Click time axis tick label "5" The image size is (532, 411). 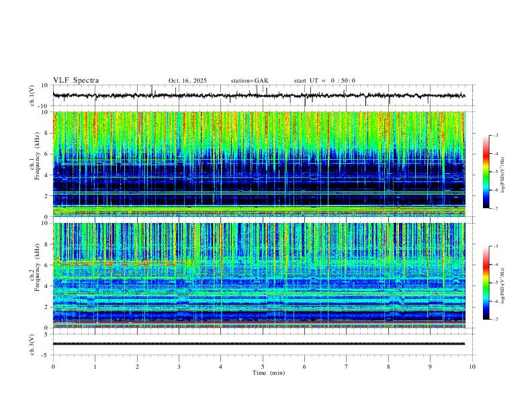pos(263,367)
